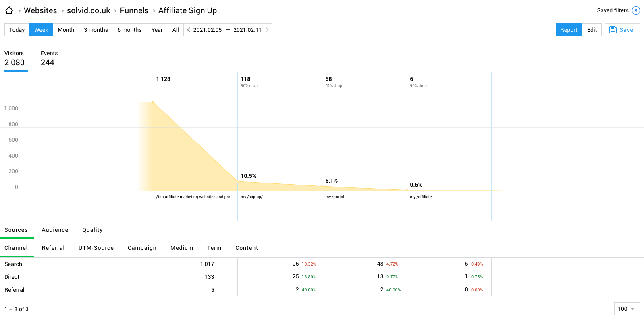Click the my./affiliate funnel step label

[421, 197]
